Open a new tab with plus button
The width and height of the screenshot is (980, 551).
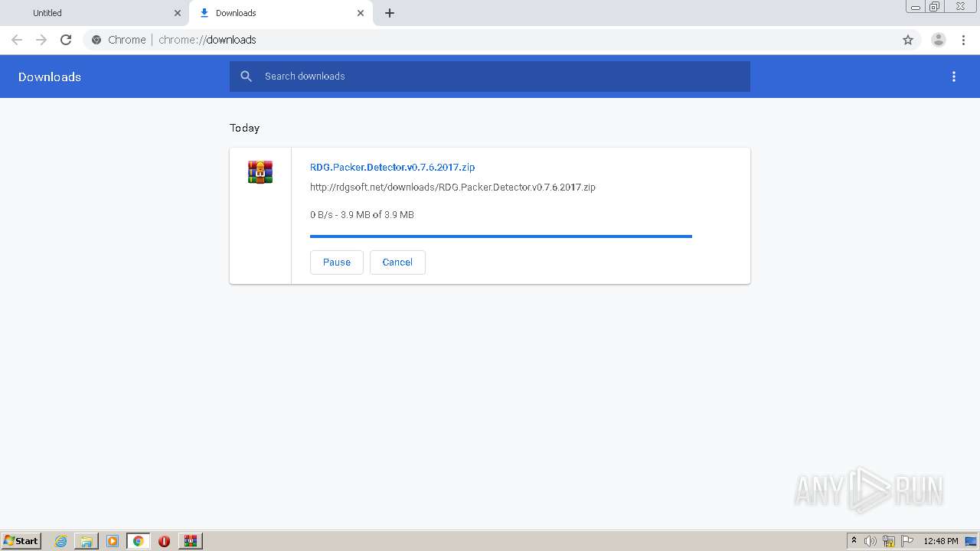(x=390, y=13)
